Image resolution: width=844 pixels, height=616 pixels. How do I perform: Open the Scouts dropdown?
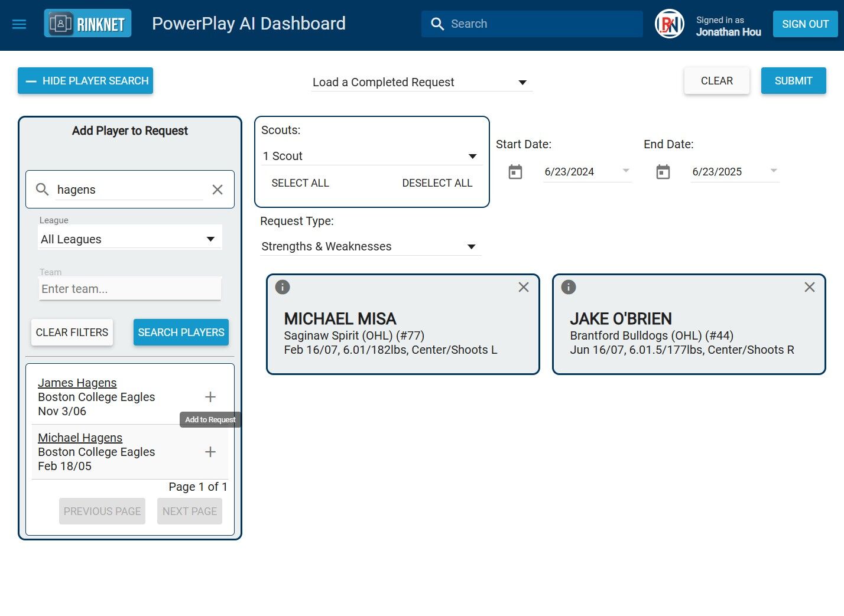[372, 156]
